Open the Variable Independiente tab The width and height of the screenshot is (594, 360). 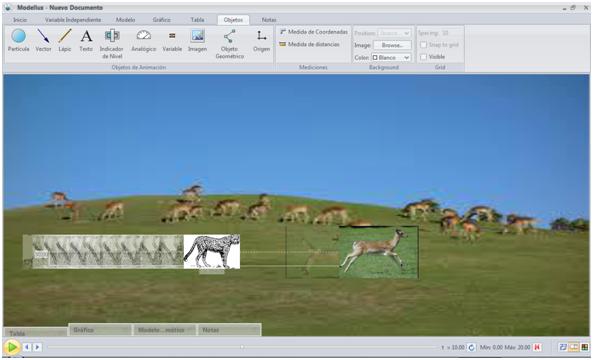pyautogui.click(x=73, y=20)
